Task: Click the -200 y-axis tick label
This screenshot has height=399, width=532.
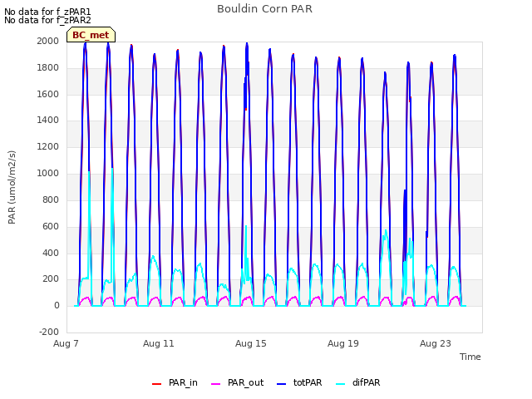Action: 49,332
